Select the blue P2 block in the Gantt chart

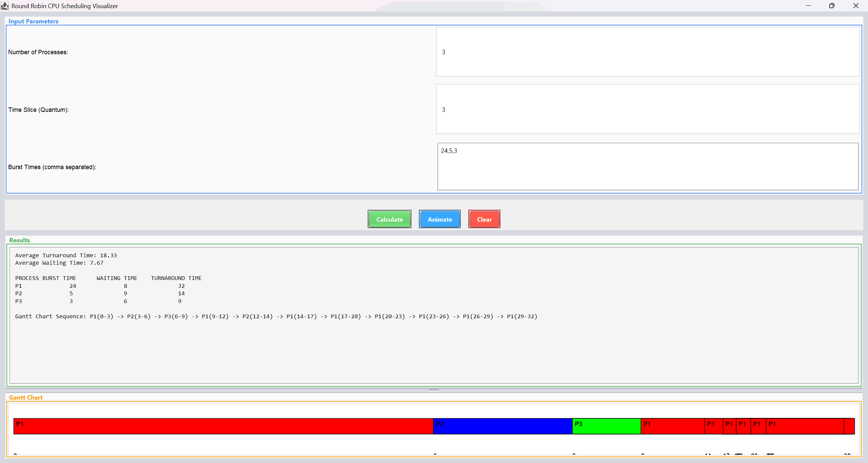(502, 426)
